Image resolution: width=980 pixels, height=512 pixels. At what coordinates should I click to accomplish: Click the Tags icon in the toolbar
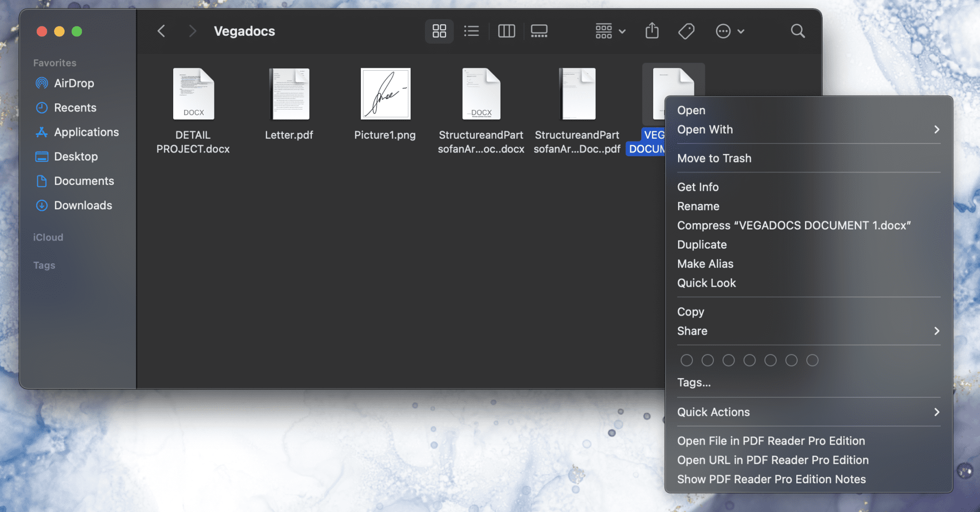click(686, 31)
